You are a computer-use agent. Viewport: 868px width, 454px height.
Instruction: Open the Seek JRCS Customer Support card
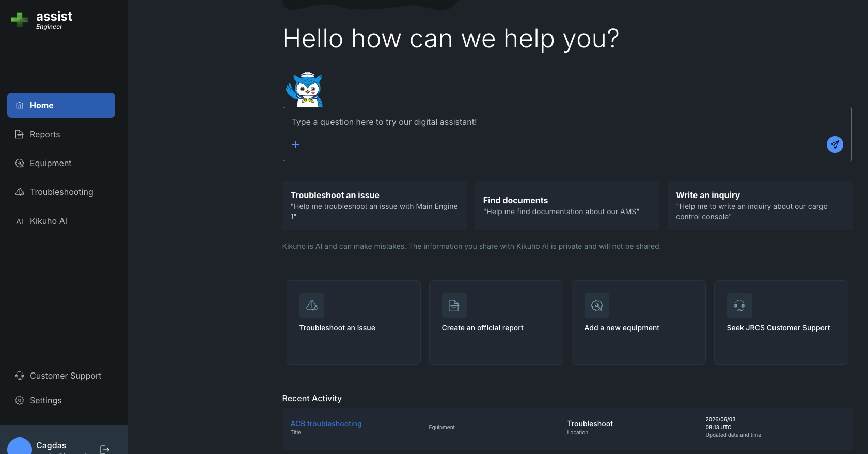[x=781, y=322]
